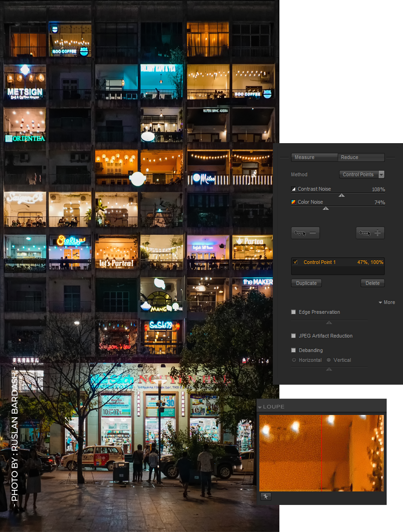Viewport: 403px width, 532px height.
Task: Click the Loupe preview image
Action: tap(321, 453)
